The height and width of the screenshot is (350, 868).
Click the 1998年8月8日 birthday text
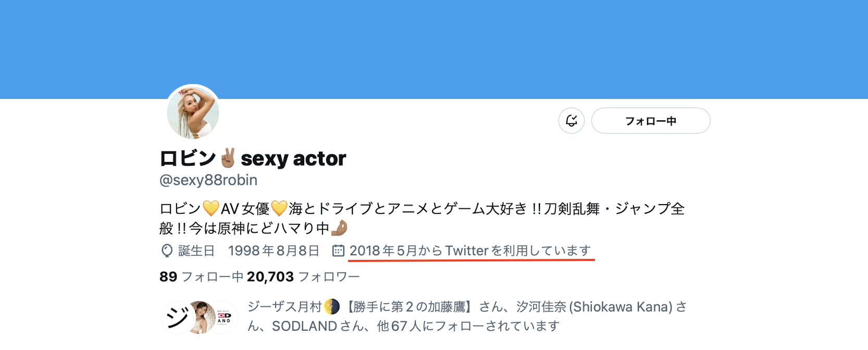pyautogui.click(x=274, y=251)
